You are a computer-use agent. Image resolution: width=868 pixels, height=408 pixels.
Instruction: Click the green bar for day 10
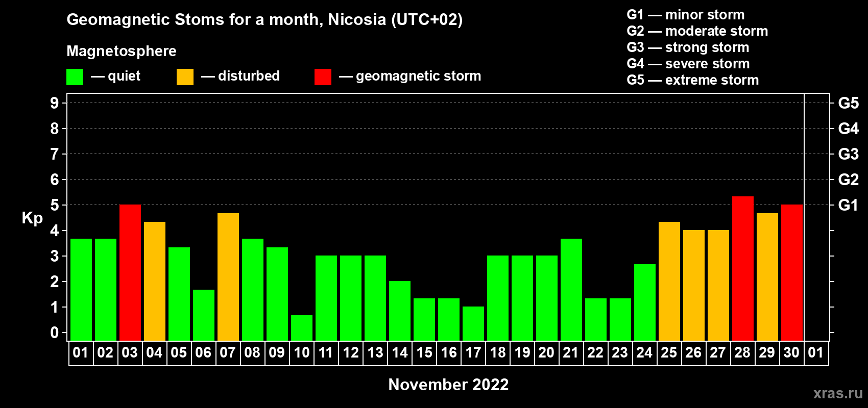(x=302, y=328)
